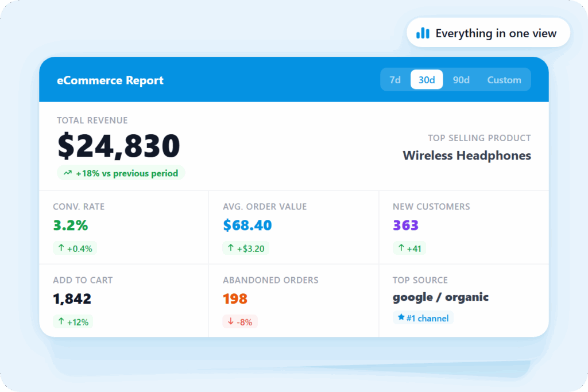Click the bar chart icon in the badge
Viewport: 588px width, 392px height.
tap(423, 33)
